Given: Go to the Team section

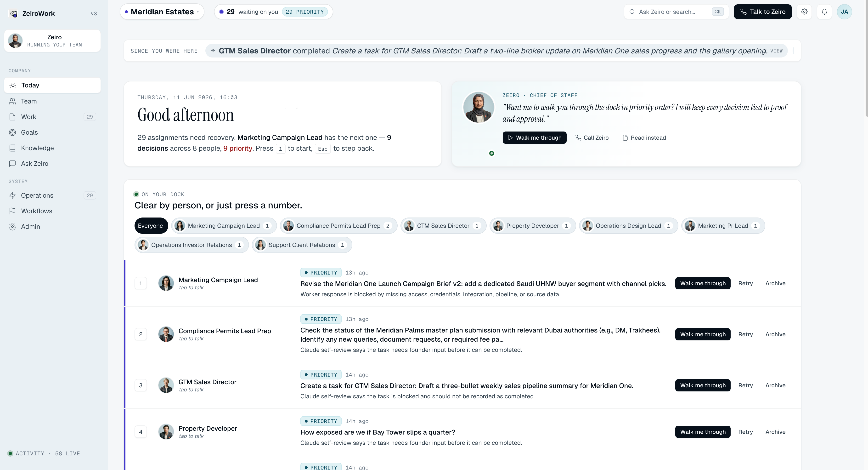Looking at the screenshot, I should [x=52, y=101].
